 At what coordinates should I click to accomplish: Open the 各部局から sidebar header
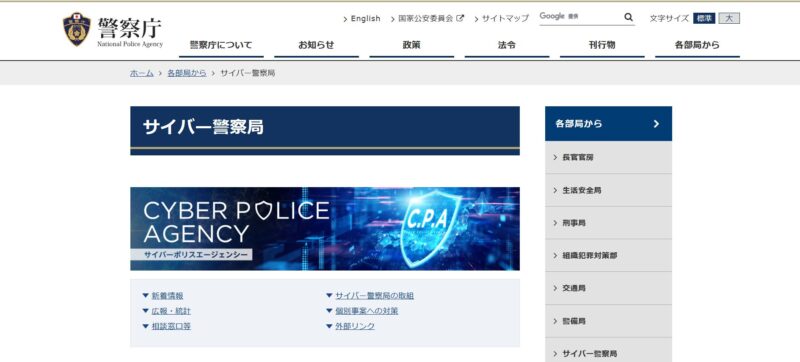pyautogui.click(x=608, y=123)
